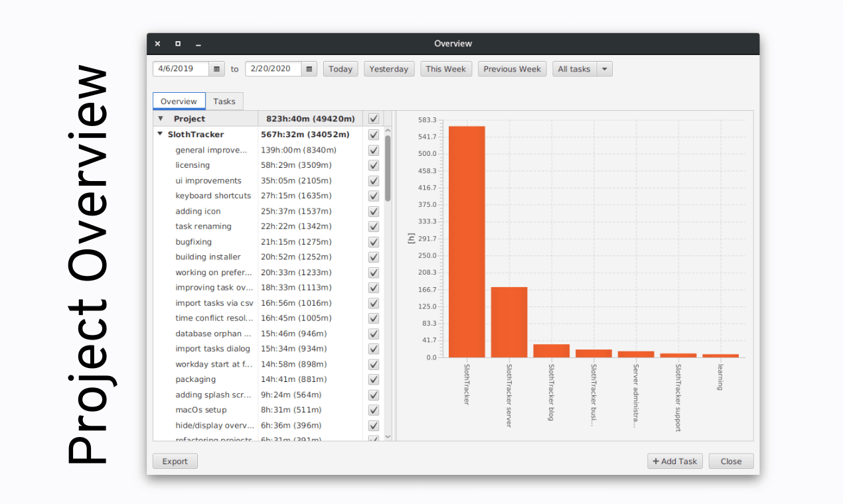This screenshot has width=843, height=504.
Task: Select the working on prefer... row
Action: [268, 273]
